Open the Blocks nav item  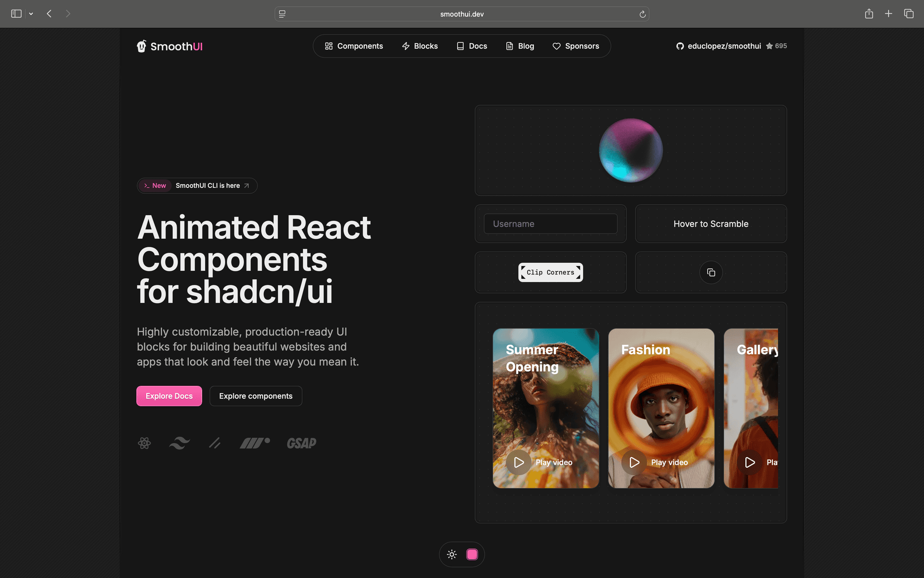pyautogui.click(x=420, y=46)
